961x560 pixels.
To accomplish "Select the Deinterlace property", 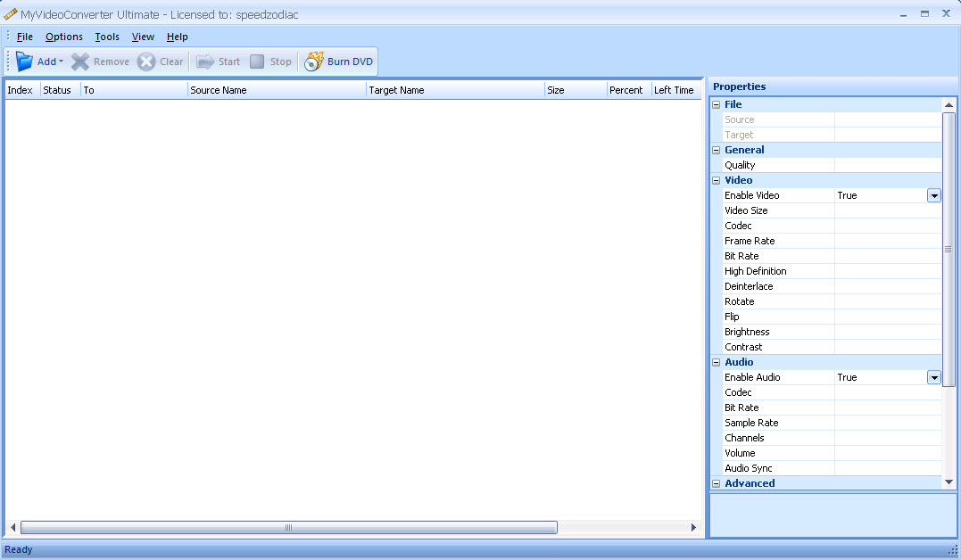I will tap(833, 287).
